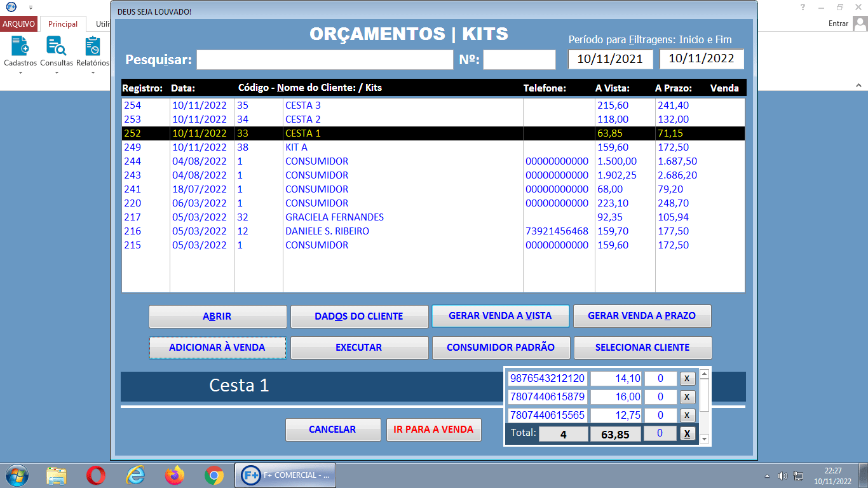
Task: Click the barcode field 7807440615879
Action: [x=547, y=397]
